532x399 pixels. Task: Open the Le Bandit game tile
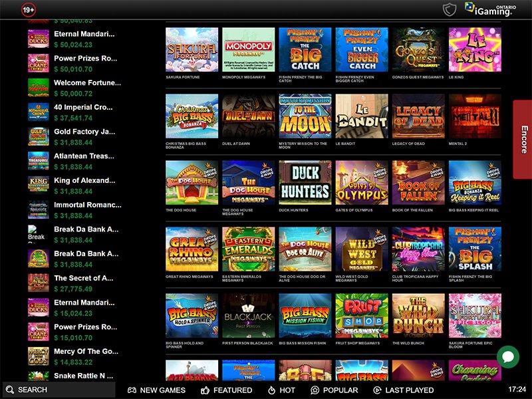click(x=362, y=116)
